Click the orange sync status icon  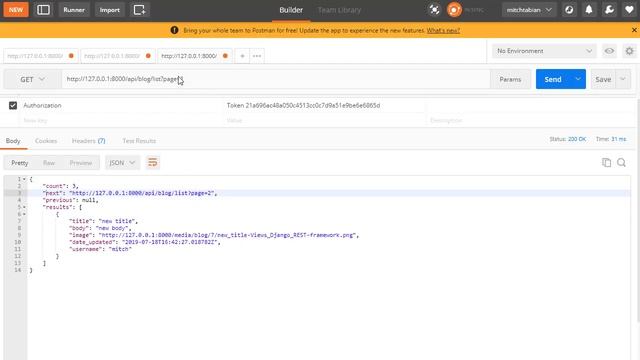[x=454, y=10]
